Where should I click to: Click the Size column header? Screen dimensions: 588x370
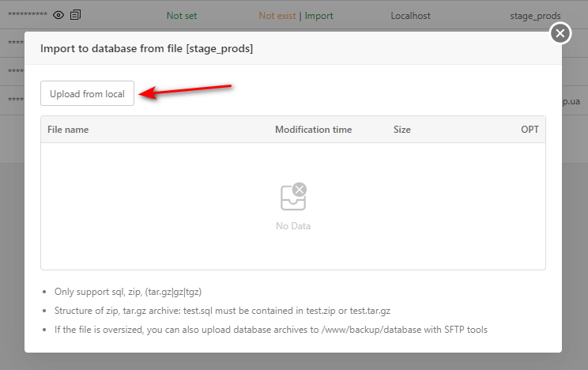[401, 130]
